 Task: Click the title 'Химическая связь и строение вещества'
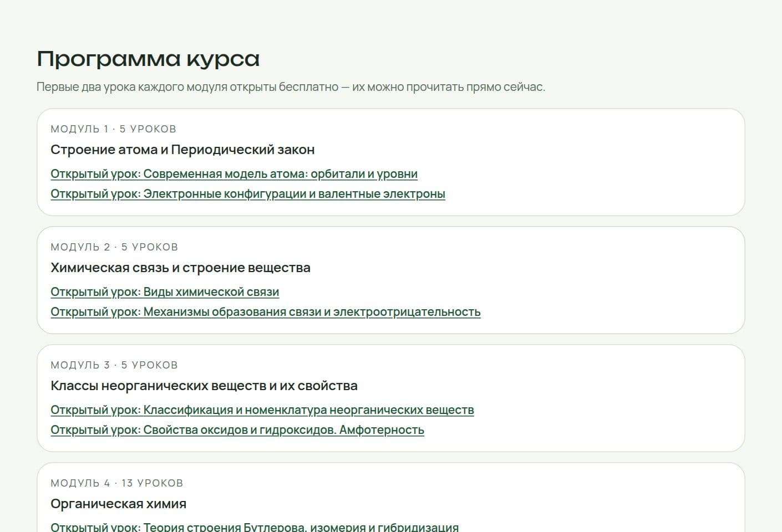(x=180, y=268)
